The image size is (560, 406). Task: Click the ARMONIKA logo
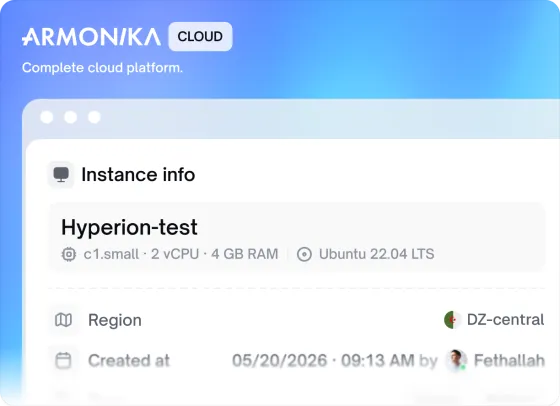[x=91, y=37]
